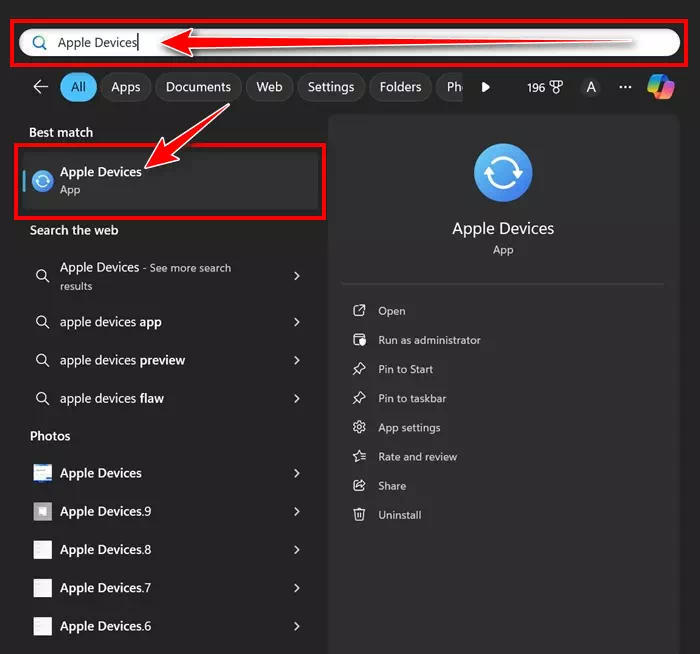Image resolution: width=700 pixels, height=654 pixels.
Task: Choose Rate and review
Action: 417,457
